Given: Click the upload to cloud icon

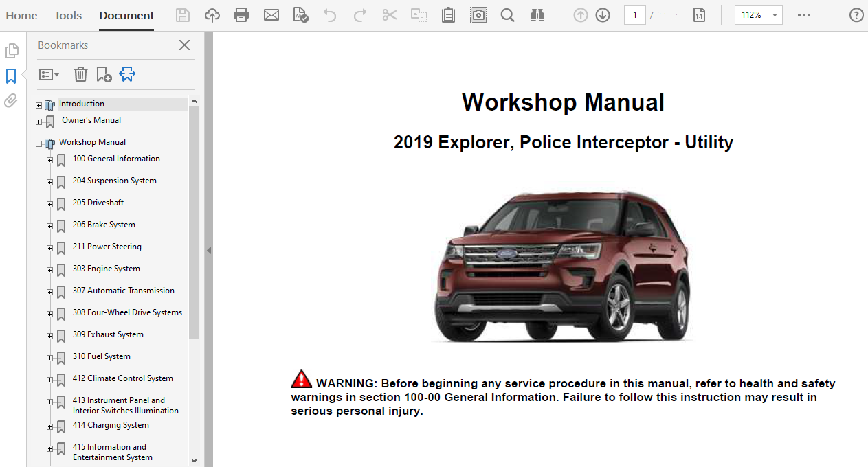Looking at the screenshot, I should click(212, 15).
